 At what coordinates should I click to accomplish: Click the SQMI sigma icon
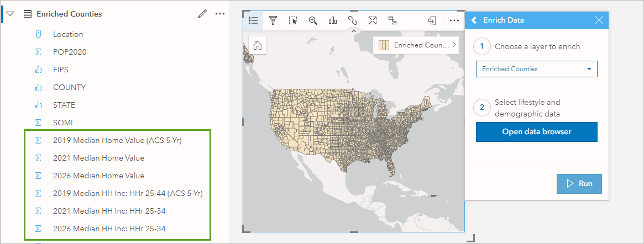coord(38,123)
